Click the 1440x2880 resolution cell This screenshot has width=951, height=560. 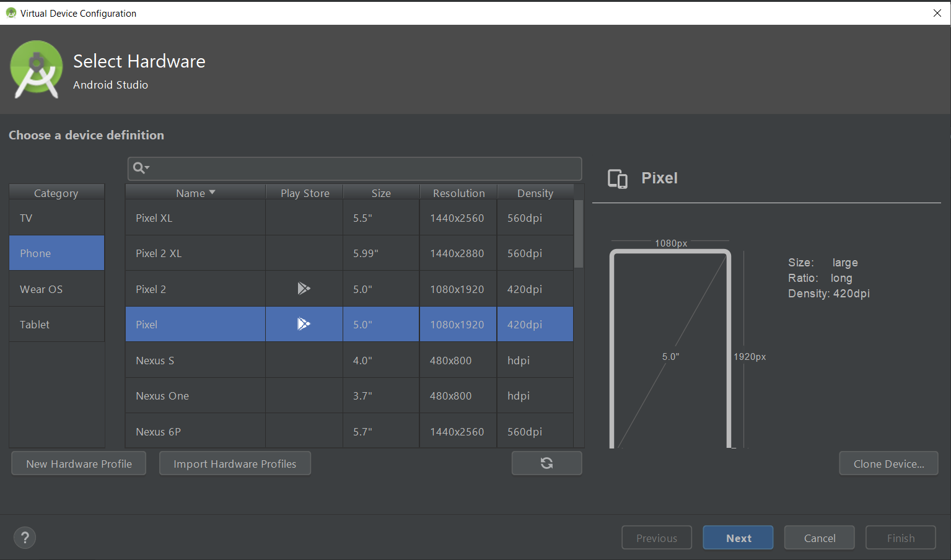coord(458,253)
